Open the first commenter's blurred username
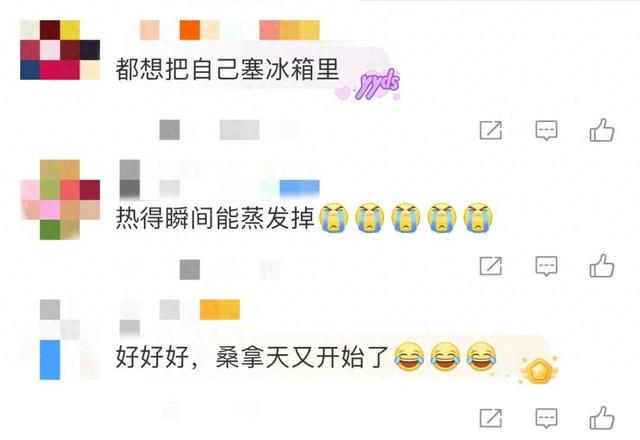Image resolution: width=640 pixels, height=440 pixels. [x=229, y=30]
